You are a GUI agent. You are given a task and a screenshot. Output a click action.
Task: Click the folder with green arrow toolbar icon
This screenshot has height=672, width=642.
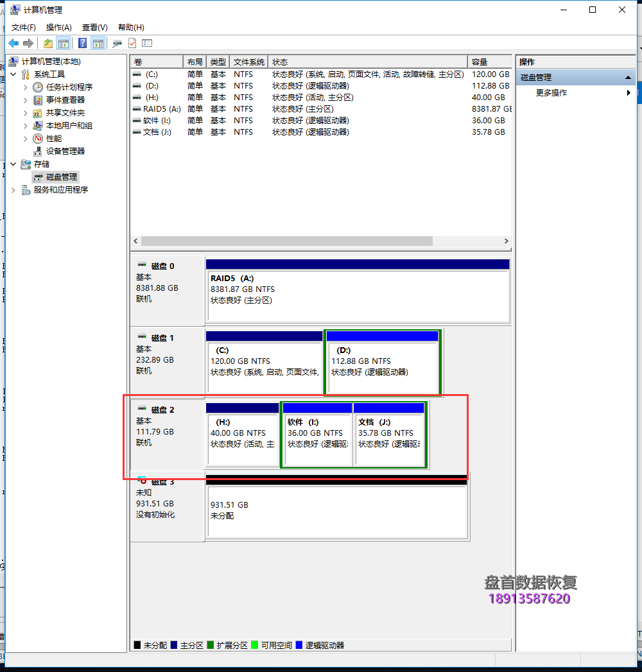tap(48, 42)
